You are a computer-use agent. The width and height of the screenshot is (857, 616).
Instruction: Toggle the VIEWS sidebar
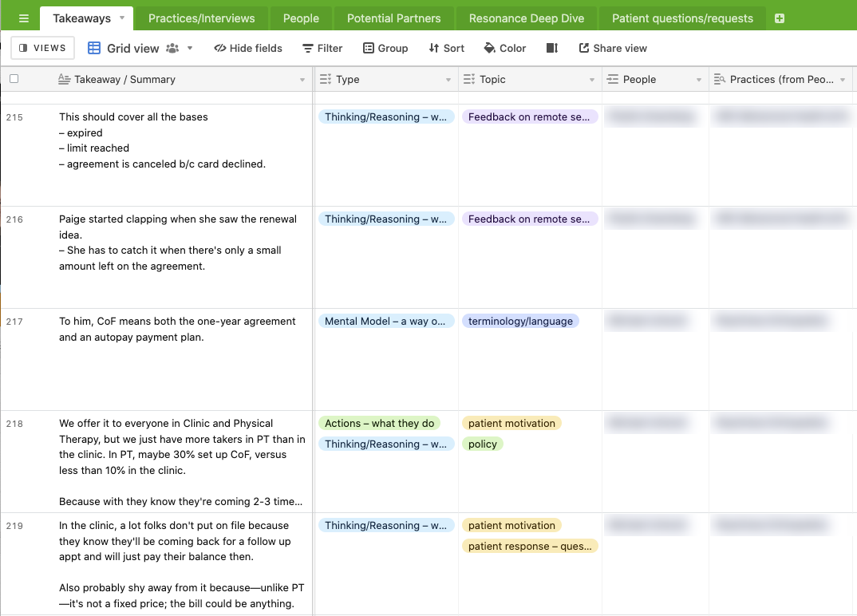(x=42, y=48)
